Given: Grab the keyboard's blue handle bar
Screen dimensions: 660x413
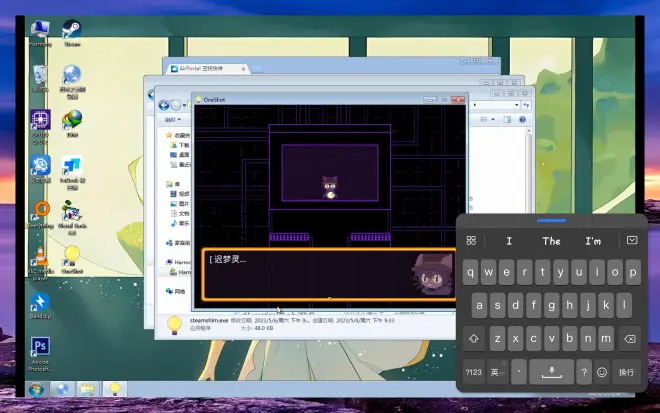Looking at the screenshot, I should [x=551, y=220].
